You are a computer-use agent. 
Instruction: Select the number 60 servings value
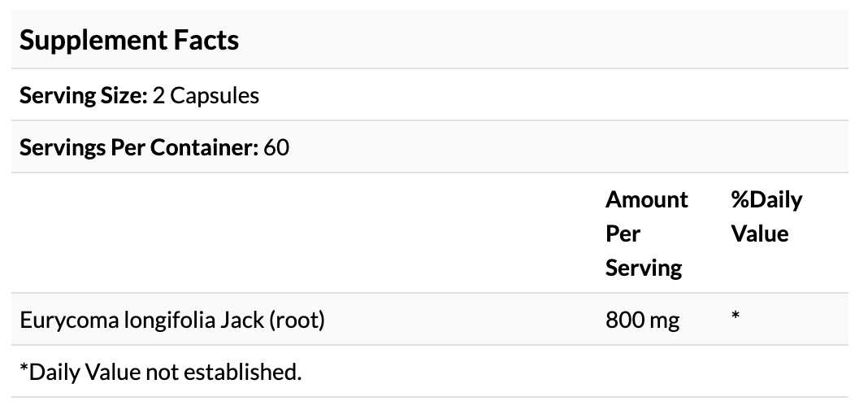coord(277,147)
